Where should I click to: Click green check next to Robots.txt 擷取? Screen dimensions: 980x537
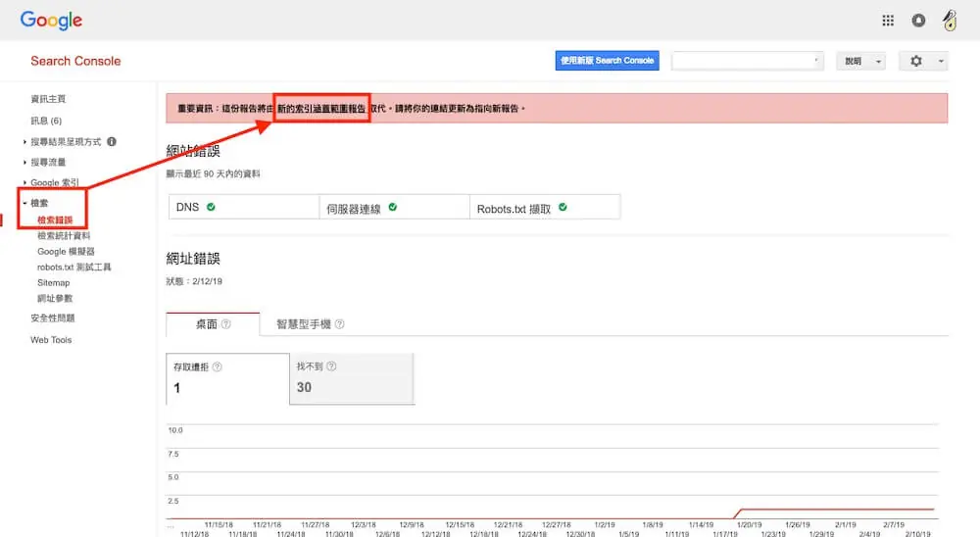tap(563, 207)
